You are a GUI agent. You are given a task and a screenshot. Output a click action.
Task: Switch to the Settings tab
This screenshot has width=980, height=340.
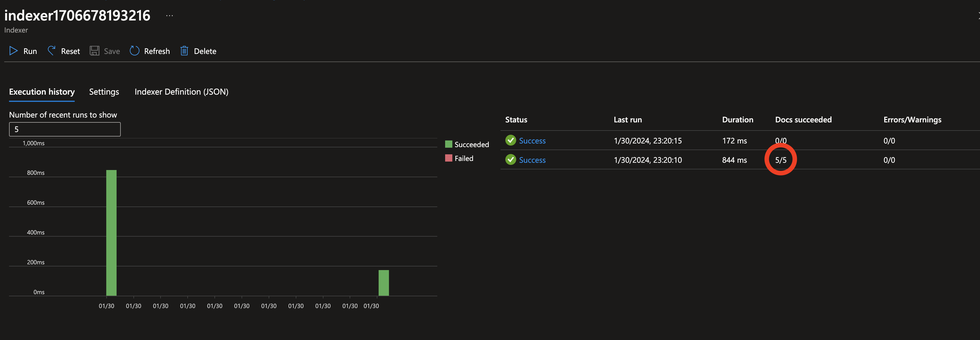click(104, 92)
